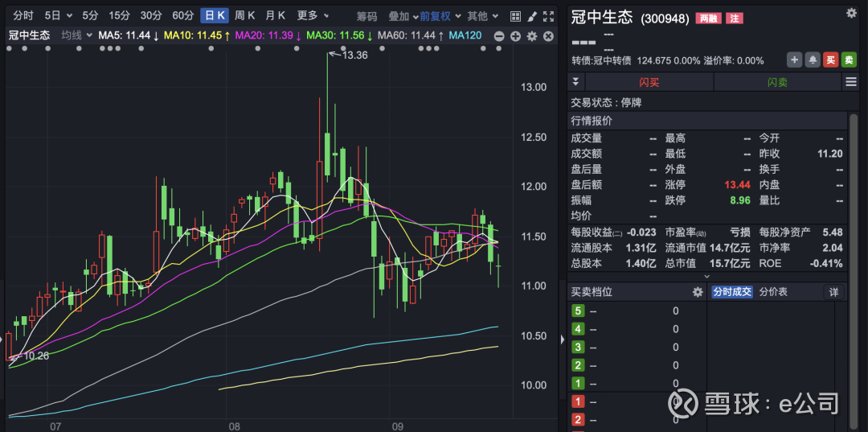Click the 注 registration badge
The height and width of the screenshot is (432, 868).
point(734,19)
